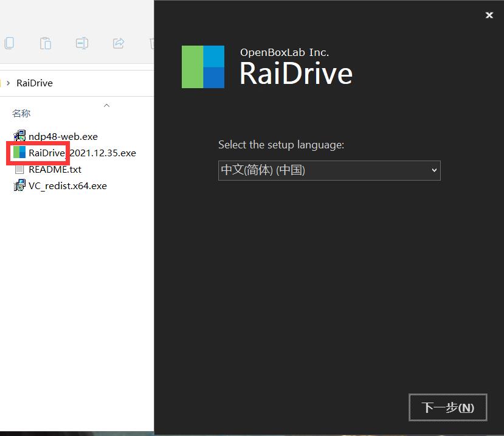Select README.txt document icon
This screenshot has height=436, width=504.
click(19, 169)
